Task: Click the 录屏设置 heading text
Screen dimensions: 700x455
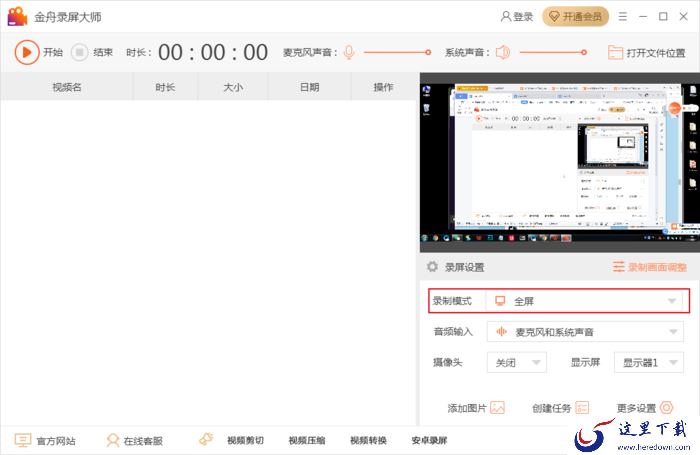Action: 464,267
